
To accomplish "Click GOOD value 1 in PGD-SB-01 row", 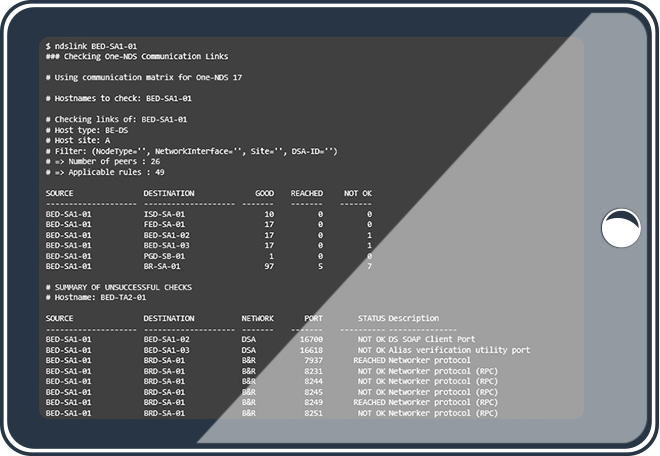I will pos(271,256).
